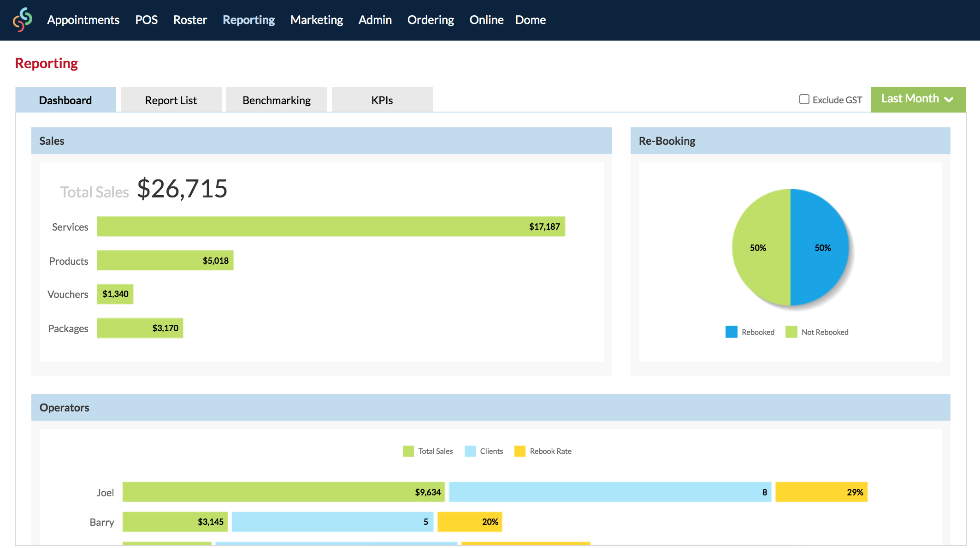Click the Products $5,018 sales bar
The width and height of the screenshot is (980, 548).
click(x=165, y=260)
